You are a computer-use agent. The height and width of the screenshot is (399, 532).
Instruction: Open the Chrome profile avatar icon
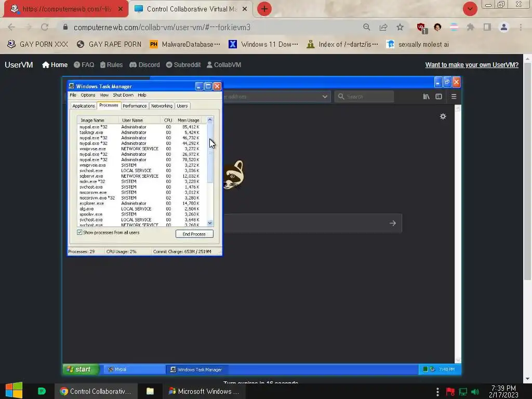[x=504, y=27]
